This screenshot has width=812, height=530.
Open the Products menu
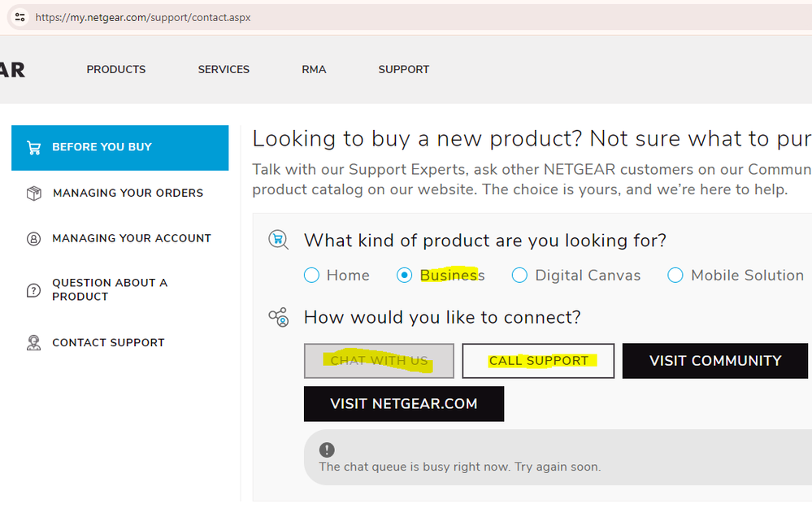click(x=116, y=70)
